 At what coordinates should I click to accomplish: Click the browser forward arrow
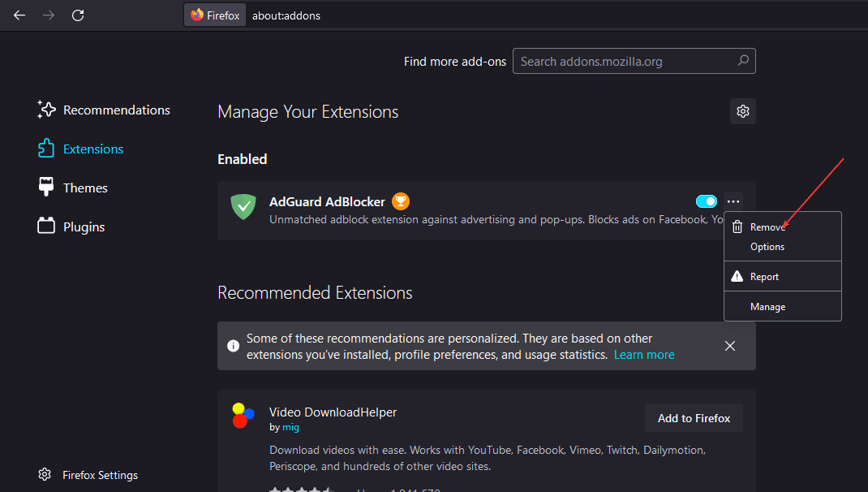(x=49, y=15)
